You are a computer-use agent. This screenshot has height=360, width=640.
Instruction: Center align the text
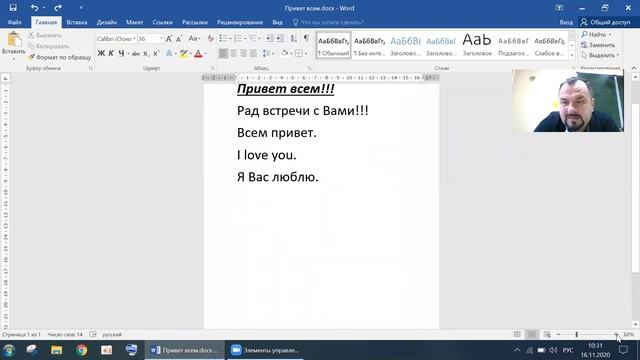233,53
